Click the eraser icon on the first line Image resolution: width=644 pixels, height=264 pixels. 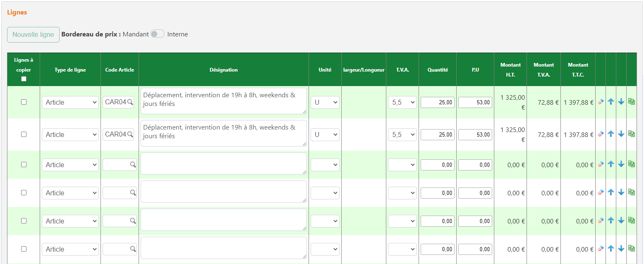coord(601,102)
